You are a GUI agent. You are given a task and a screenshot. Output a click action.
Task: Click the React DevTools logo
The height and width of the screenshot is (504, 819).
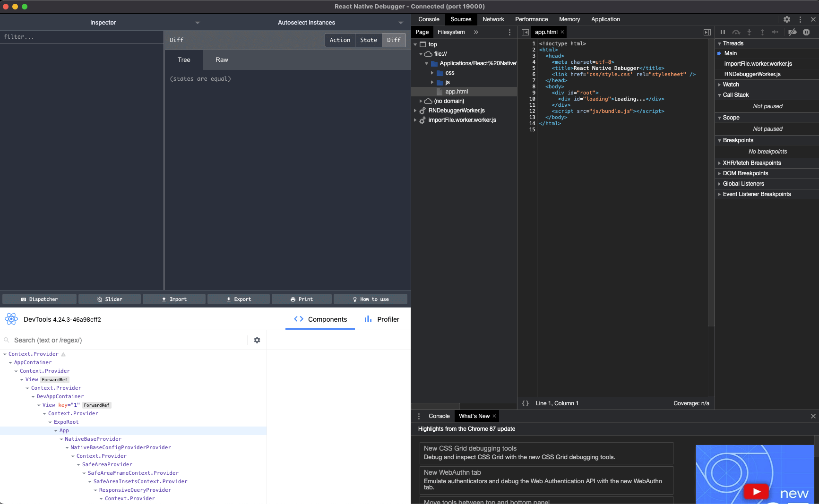11,319
